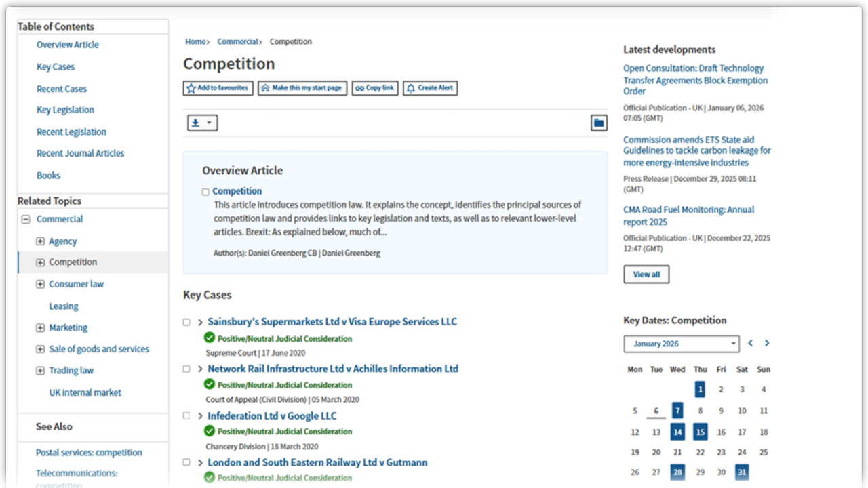Viewport: 868px width, 488px height.
Task: Check the Competition overview article checkbox
Action: click(x=205, y=191)
